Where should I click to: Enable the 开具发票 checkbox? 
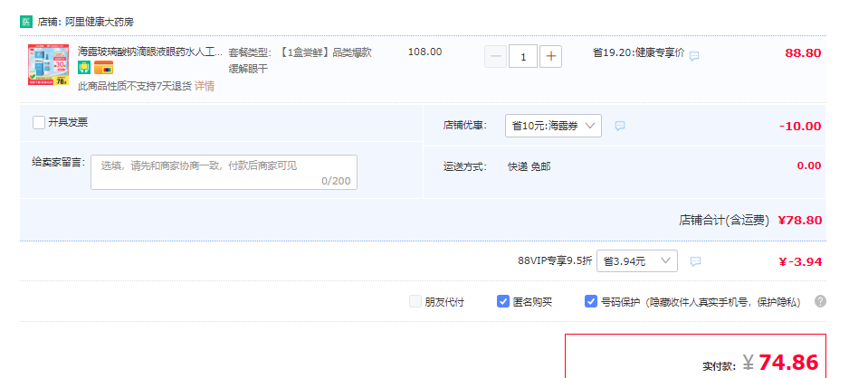pyautogui.click(x=39, y=122)
